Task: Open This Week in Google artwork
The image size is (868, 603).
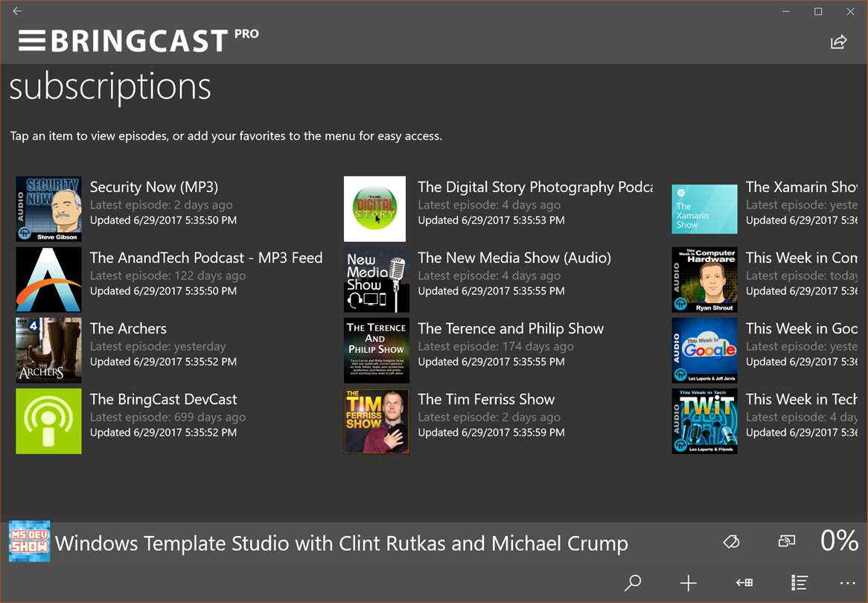Action: point(705,351)
